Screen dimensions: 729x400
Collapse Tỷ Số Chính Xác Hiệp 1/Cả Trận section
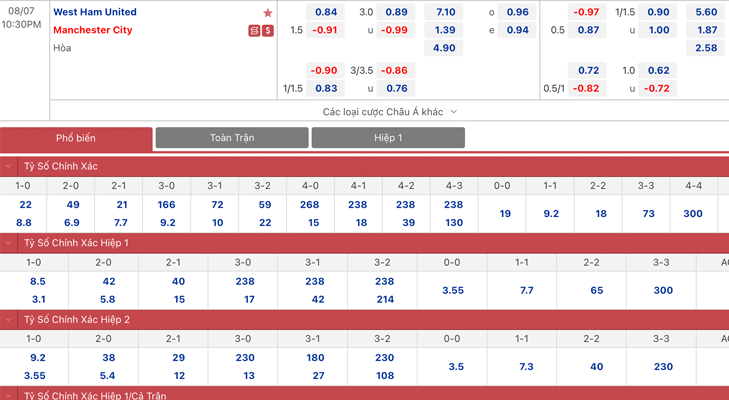pos(8,395)
